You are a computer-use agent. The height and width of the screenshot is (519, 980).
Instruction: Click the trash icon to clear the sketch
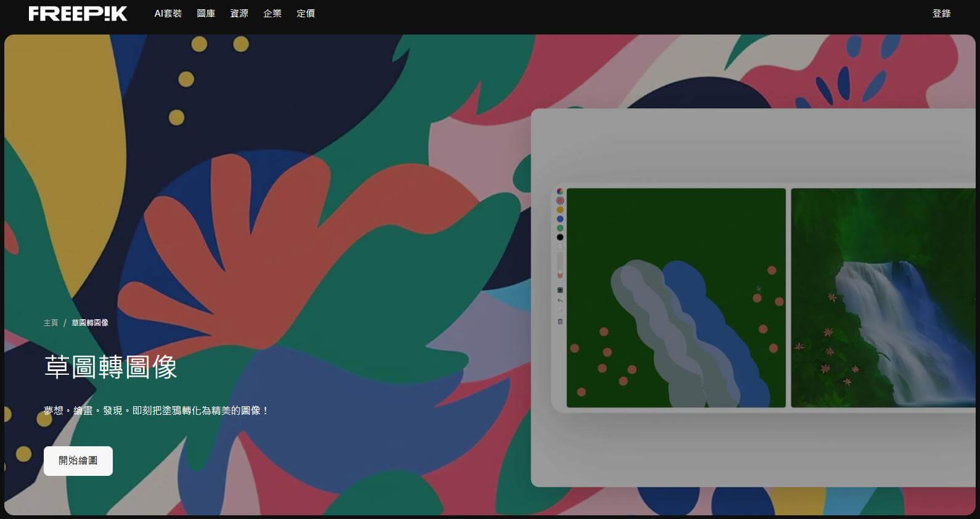coord(560,322)
